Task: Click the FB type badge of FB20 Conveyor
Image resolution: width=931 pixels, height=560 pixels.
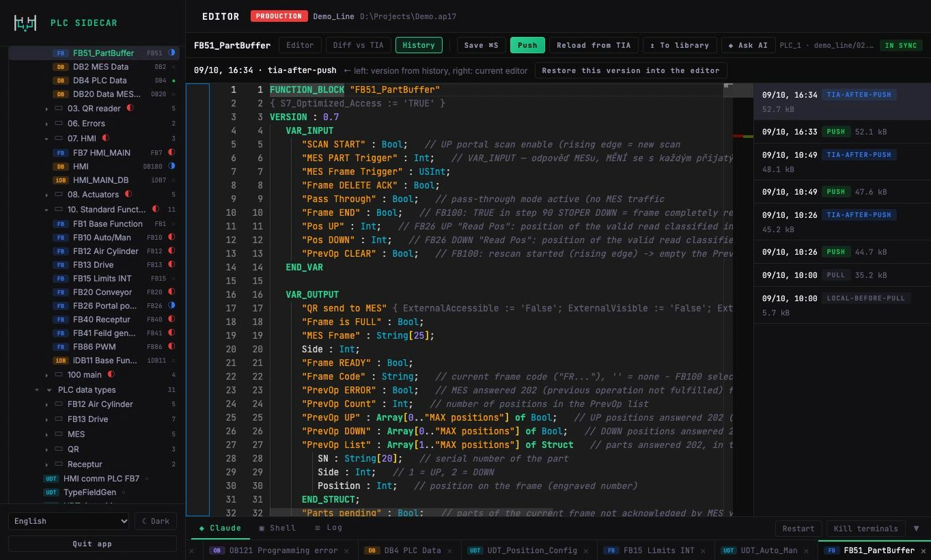Action: click(x=61, y=292)
